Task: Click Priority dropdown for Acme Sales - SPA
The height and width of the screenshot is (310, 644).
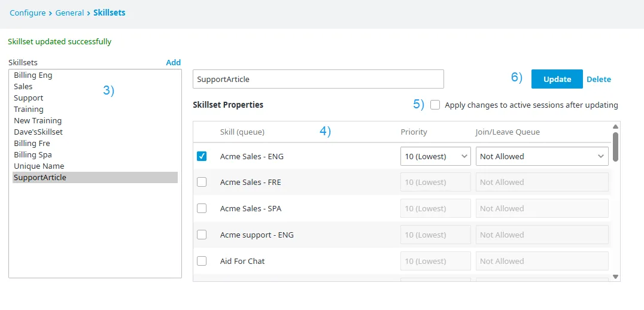Action: click(x=435, y=209)
